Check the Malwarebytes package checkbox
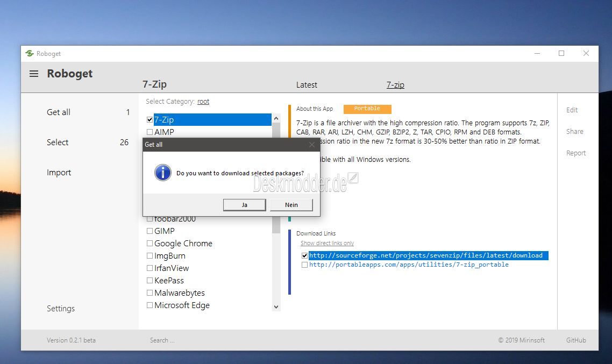Screen dimensions: 612x364 [150, 293]
